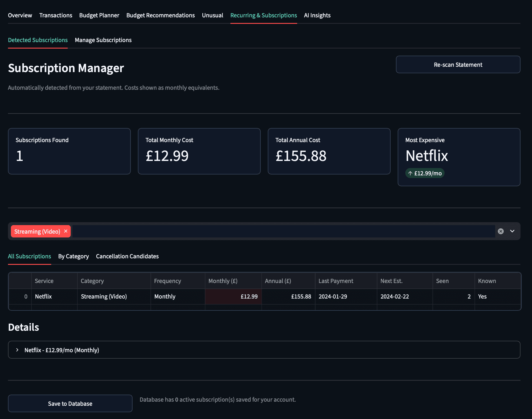This screenshot has height=419, width=532.
Task: Open the category filter dropdown chevron
Action: [x=512, y=231]
